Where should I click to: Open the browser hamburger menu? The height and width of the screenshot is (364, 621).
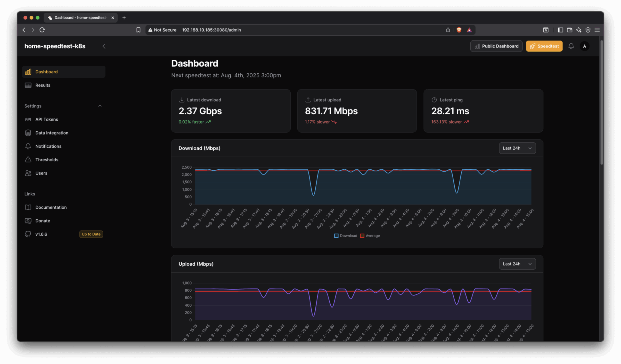(x=597, y=30)
